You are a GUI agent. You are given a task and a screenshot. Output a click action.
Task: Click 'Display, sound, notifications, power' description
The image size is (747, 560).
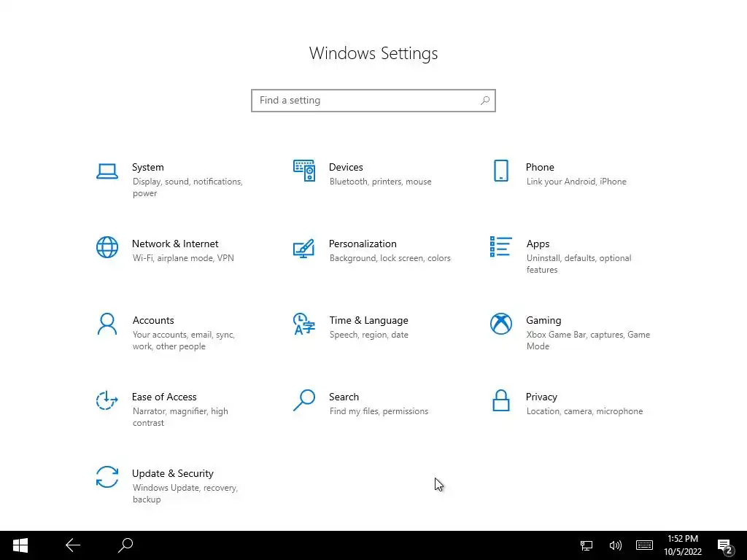187,187
